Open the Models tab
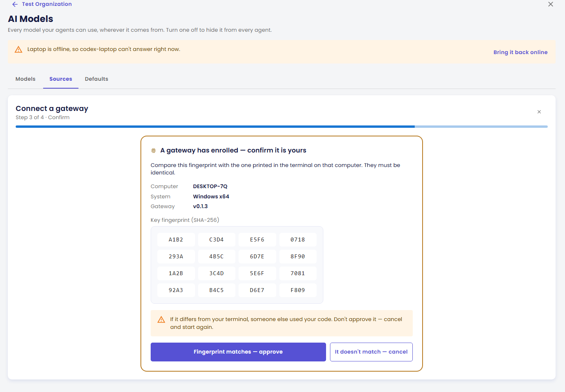 [x=26, y=79]
